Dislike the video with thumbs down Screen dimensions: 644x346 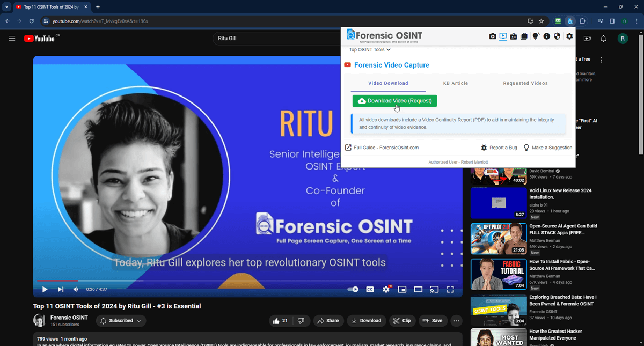click(301, 321)
